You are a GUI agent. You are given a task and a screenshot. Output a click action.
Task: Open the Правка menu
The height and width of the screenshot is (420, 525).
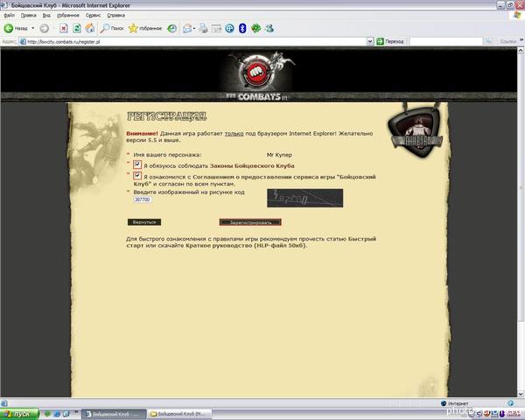point(29,16)
